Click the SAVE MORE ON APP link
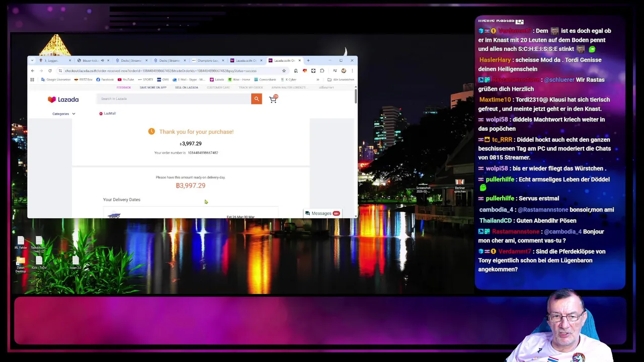The height and width of the screenshot is (362, 644). pos(153,87)
